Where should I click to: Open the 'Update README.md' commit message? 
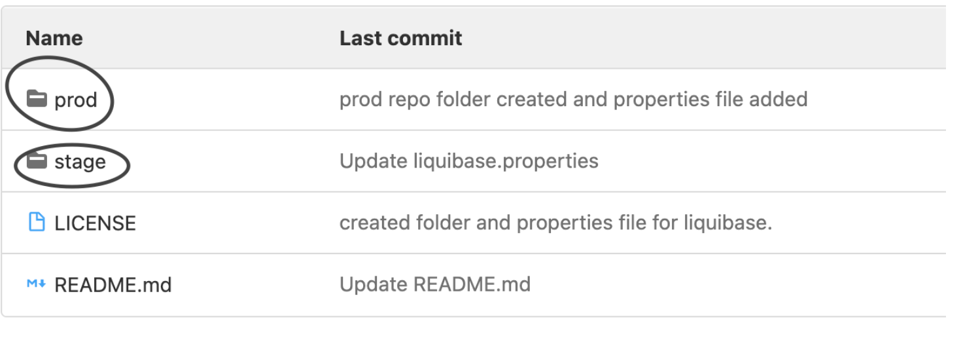click(434, 284)
